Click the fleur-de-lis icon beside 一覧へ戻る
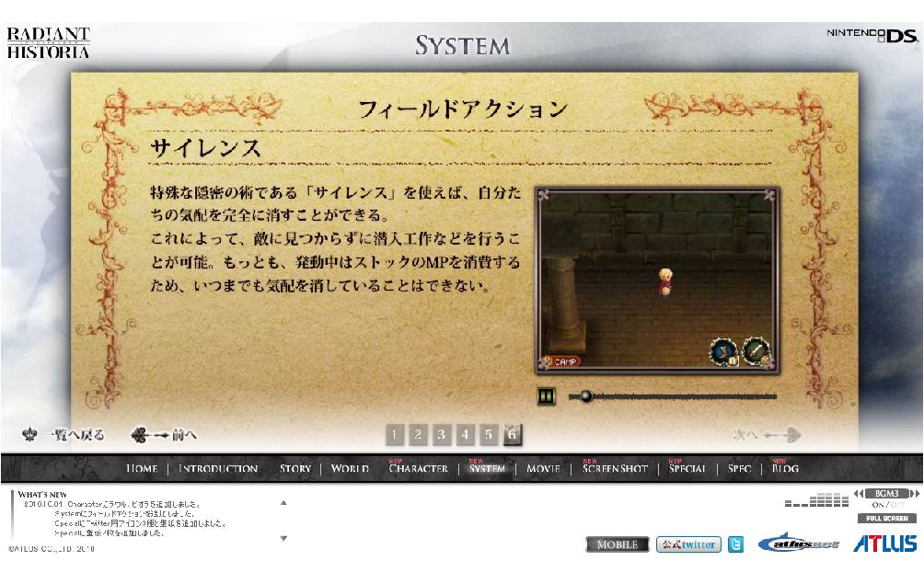 point(29,434)
